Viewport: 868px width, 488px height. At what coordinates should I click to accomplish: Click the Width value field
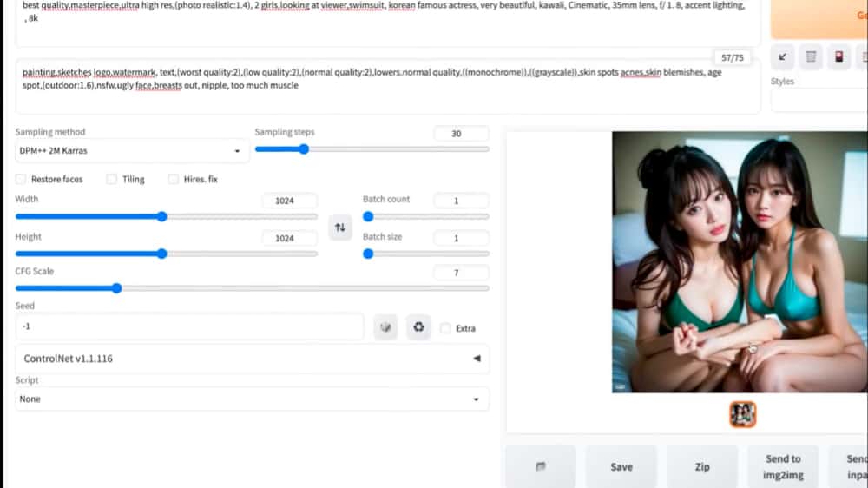point(290,201)
